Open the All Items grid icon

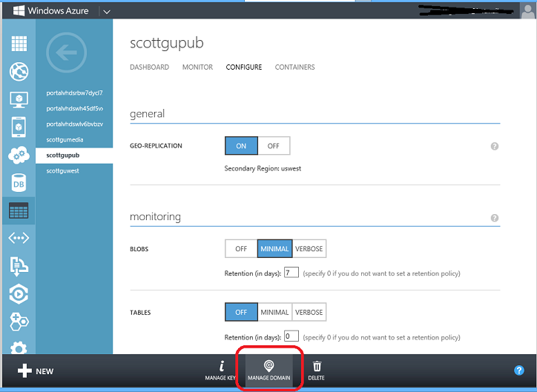point(19,44)
